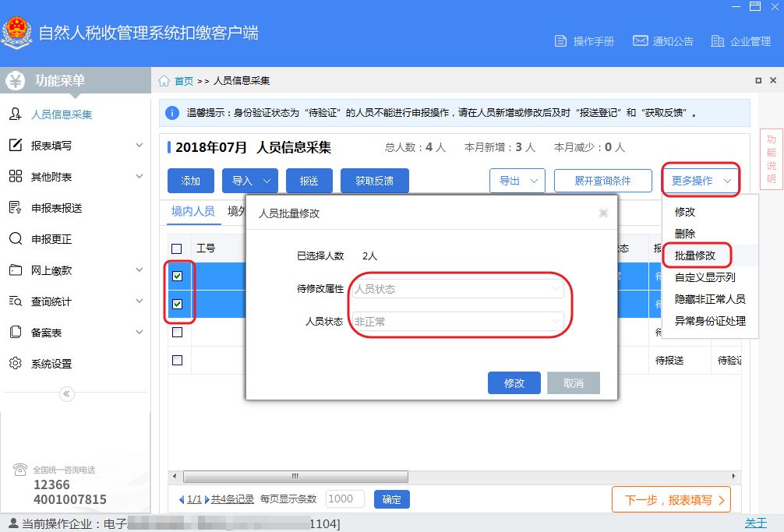Check the third row checkbox
The image size is (784, 532).
point(177,332)
